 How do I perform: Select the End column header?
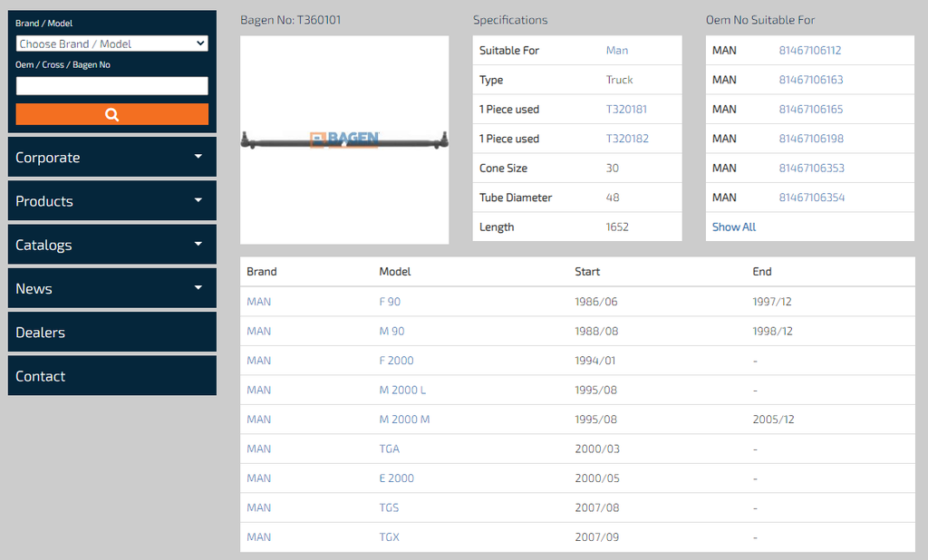pyautogui.click(x=761, y=271)
